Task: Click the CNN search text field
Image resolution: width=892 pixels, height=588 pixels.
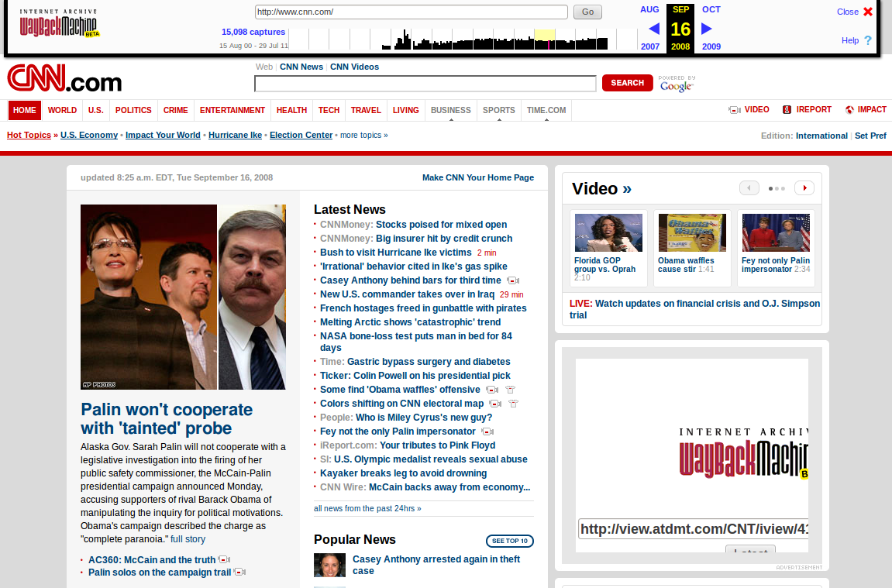Action: click(425, 84)
